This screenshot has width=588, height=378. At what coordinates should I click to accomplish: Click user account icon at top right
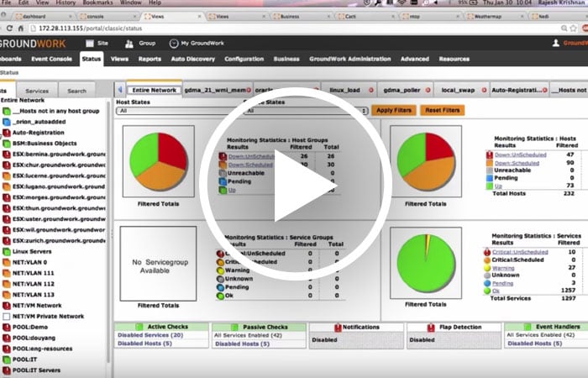(556, 43)
